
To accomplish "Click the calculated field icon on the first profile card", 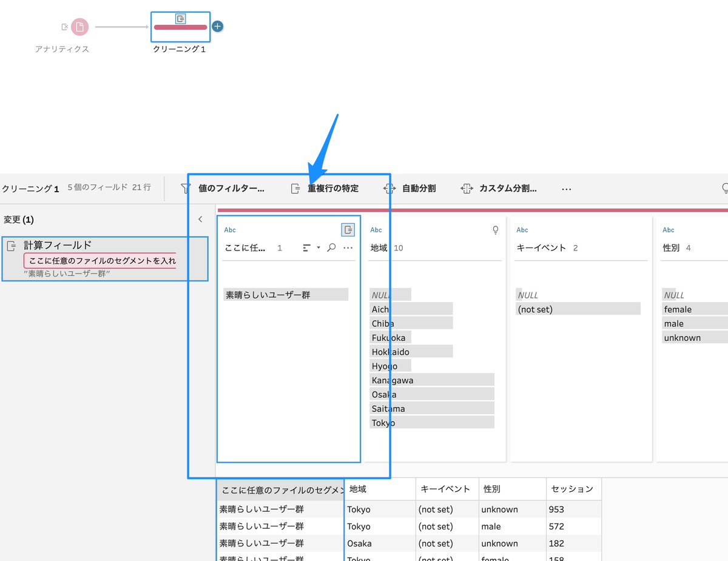I will (x=348, y=230).
